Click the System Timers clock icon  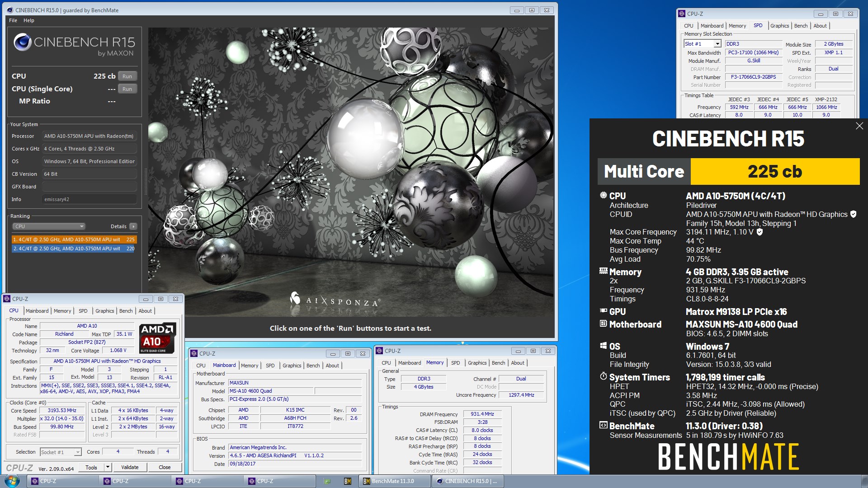pos(603,376)
